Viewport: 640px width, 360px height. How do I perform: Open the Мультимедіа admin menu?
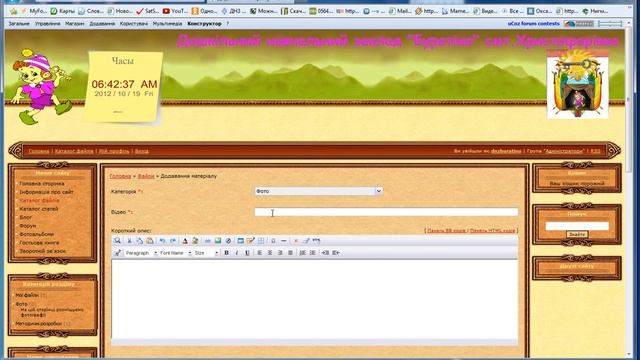[167, 24]
